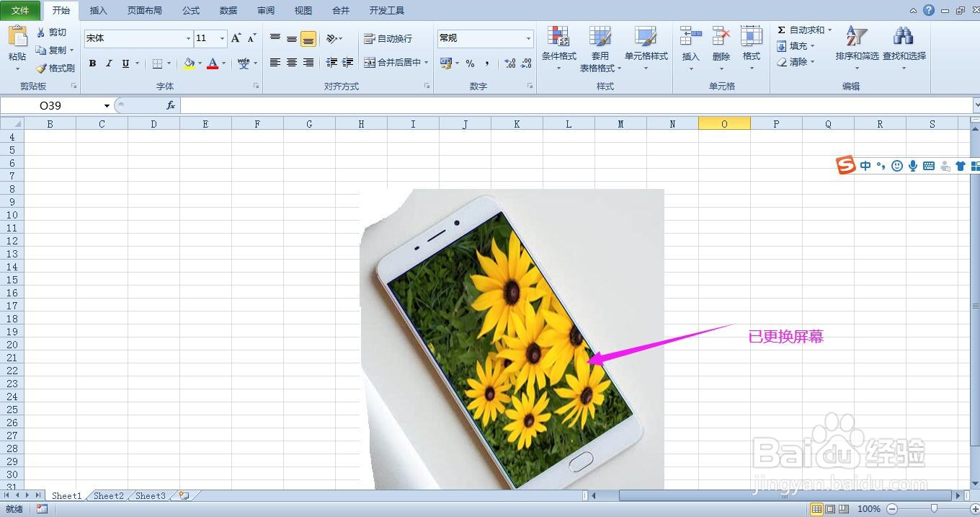
Task: Increase indent in alignment group
Action: click(348, 63)
